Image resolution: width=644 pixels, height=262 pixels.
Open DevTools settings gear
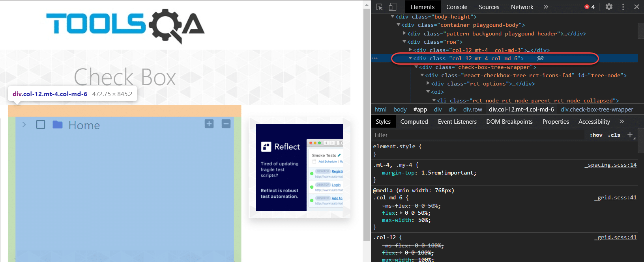(609, 7)
